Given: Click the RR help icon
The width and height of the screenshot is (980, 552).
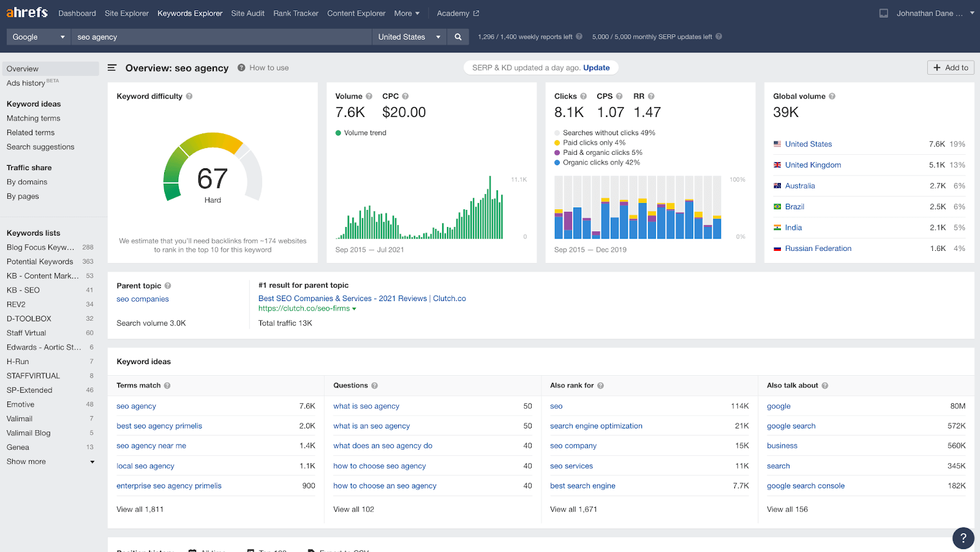Looking at the screenshot, I should (x=651, y=96).
